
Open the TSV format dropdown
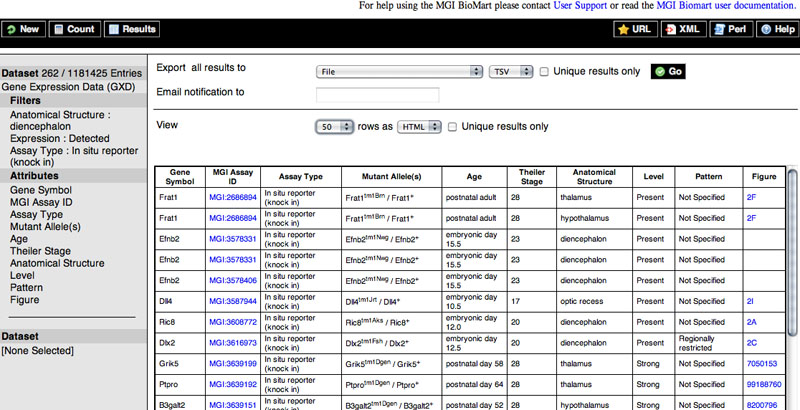511,72
